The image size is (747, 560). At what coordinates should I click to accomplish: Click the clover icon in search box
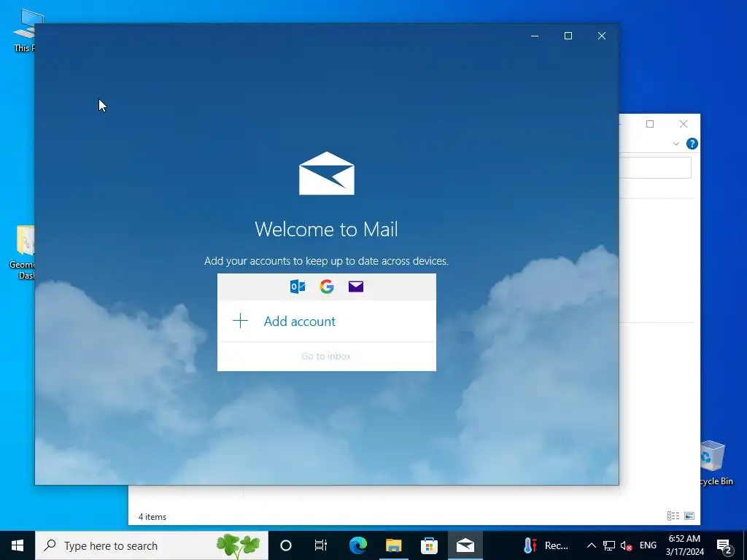click(x=239, y=546)
